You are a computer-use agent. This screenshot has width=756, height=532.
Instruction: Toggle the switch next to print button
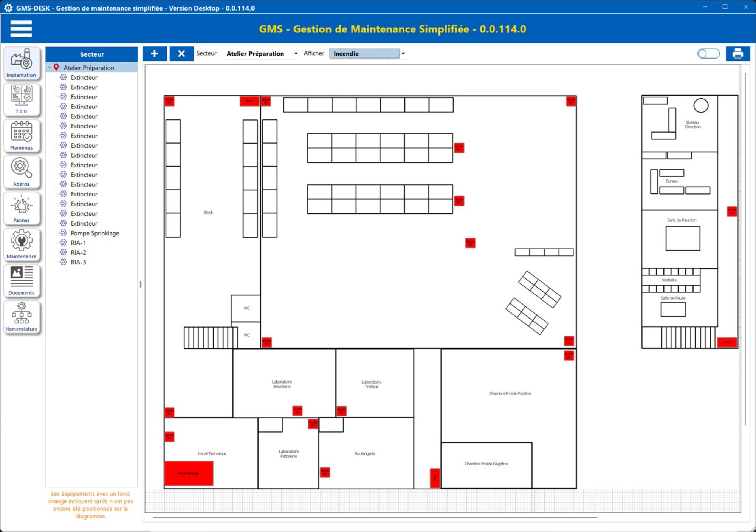(708, 54)
